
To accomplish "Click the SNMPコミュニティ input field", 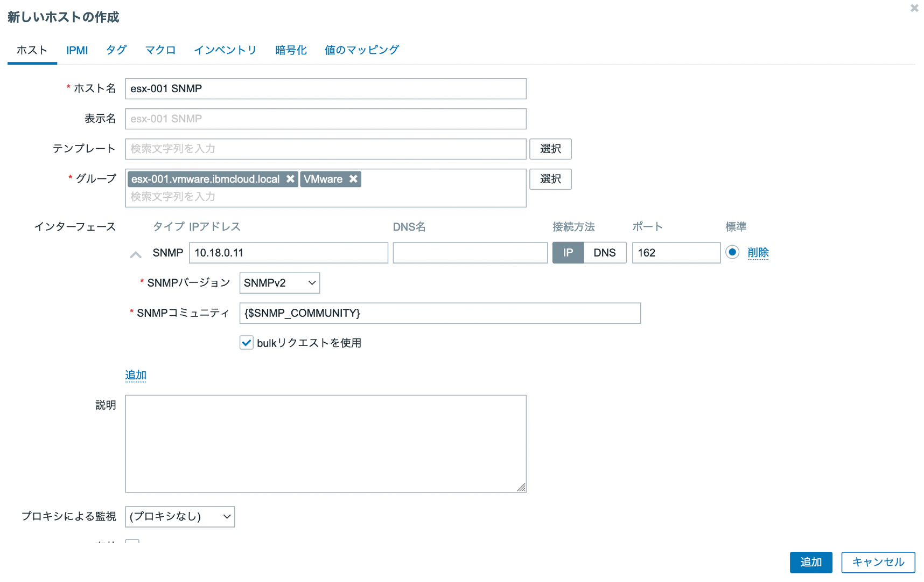I will click(x=440, y=313).
